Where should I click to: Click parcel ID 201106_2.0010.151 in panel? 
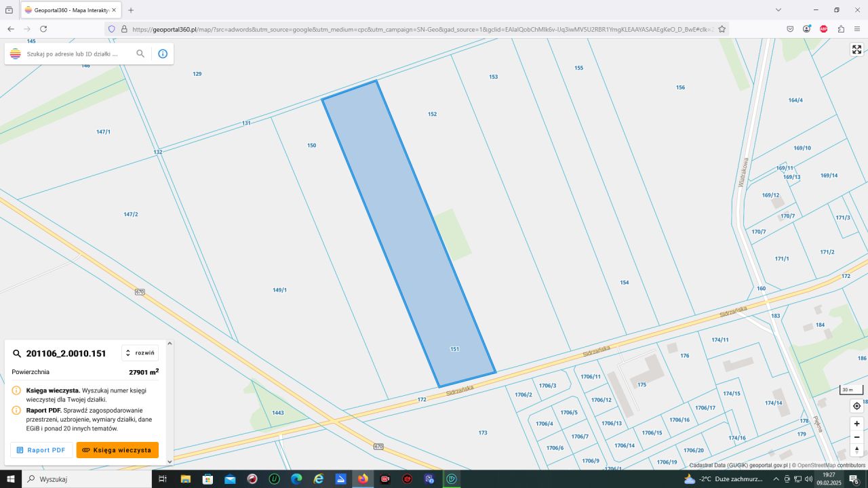pos(66,353)
